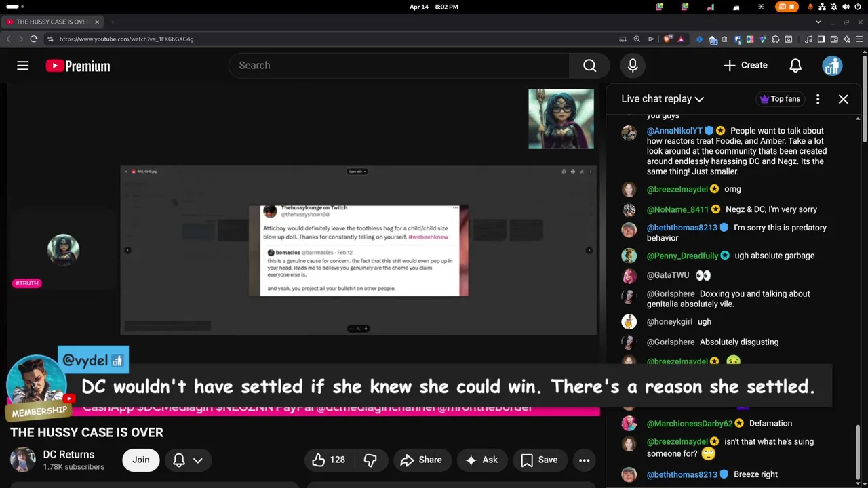
Task: Click the search magnifier button
Action: [x=589, y=66]
